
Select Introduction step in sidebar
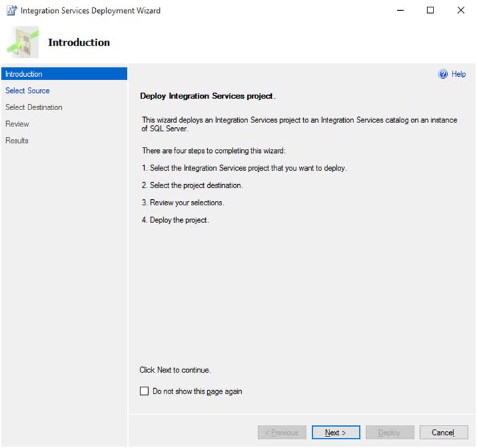pos(64,74)
